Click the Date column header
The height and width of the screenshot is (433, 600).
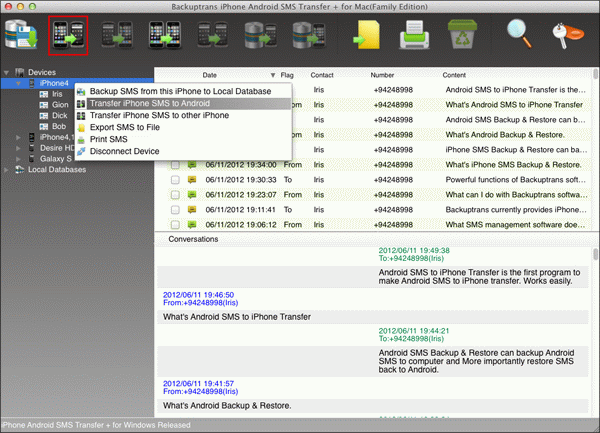click(209, 75)
